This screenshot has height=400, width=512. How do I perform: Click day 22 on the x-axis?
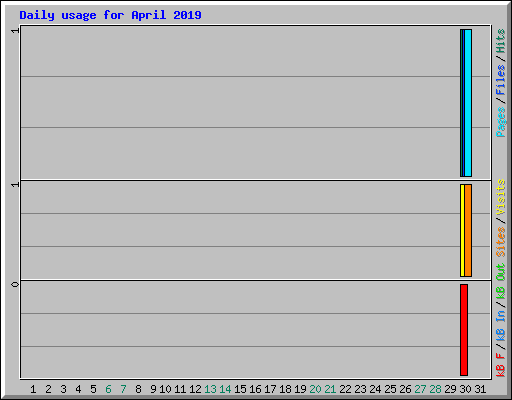[x=345, y=389]
